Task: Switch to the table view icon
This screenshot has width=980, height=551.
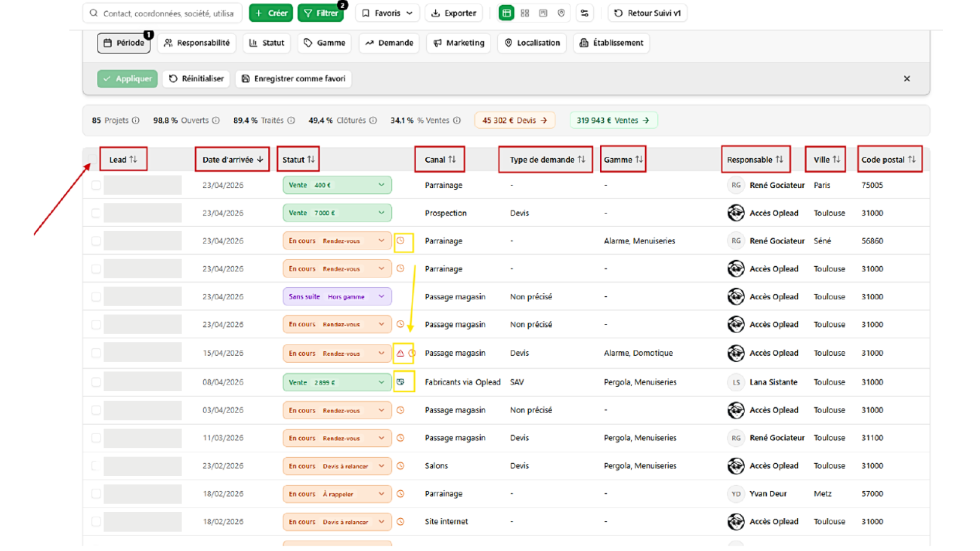Action: pyautogui.click(x=506, y=13)
